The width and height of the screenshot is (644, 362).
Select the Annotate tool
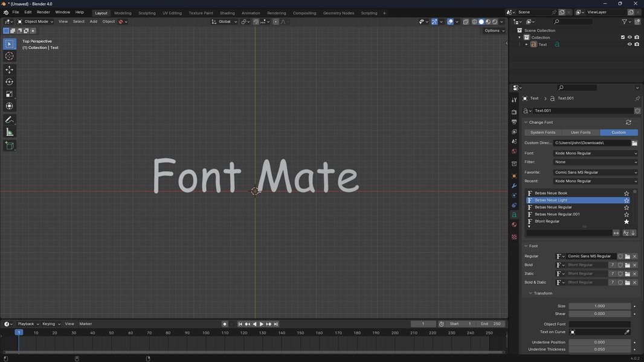tap(10, 120)
